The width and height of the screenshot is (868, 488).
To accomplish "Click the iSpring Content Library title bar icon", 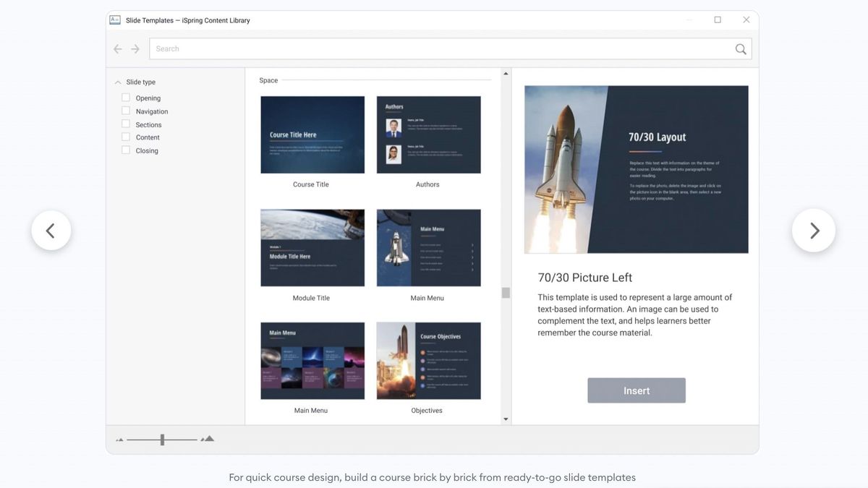I will 115,20.
